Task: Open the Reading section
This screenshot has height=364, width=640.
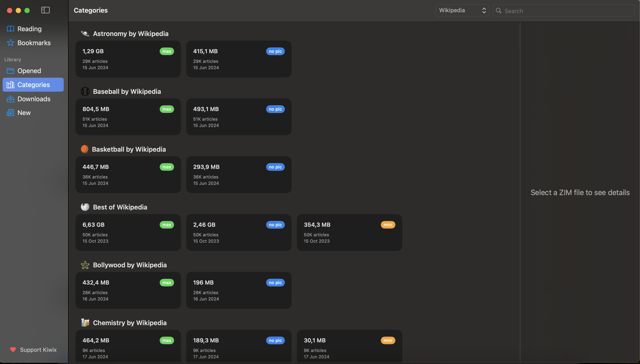Action: (33, 29)
